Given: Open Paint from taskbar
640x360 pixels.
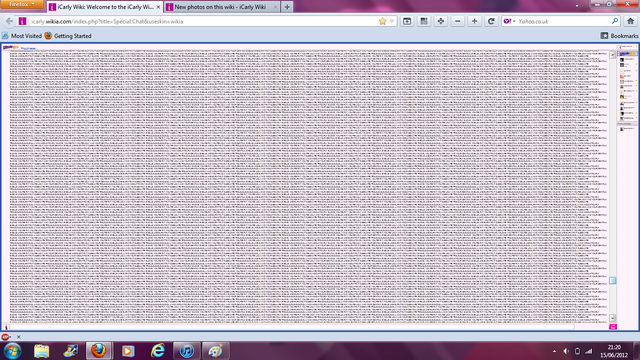Looking at the screenshot, I should pos(216,351).
